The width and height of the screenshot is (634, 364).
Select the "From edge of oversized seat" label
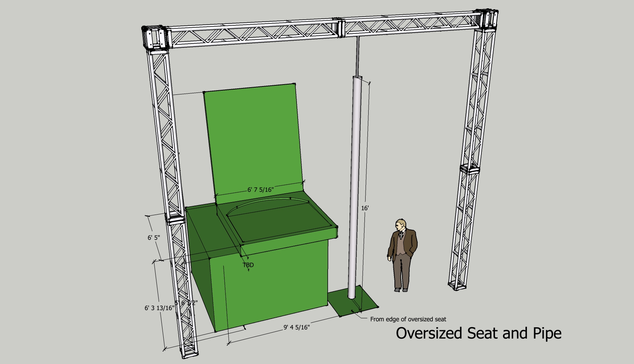point(408,319)
